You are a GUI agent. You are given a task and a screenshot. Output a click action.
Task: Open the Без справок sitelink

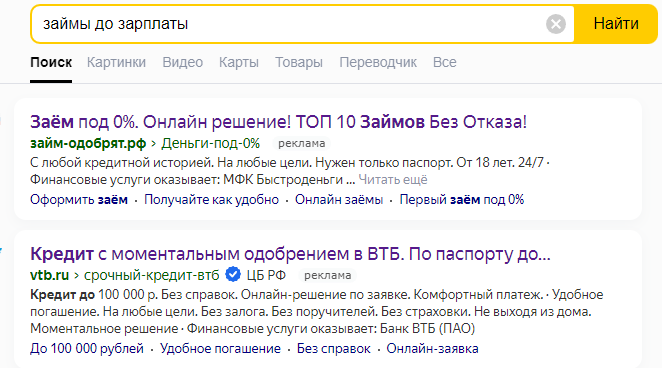pos(334,349)
